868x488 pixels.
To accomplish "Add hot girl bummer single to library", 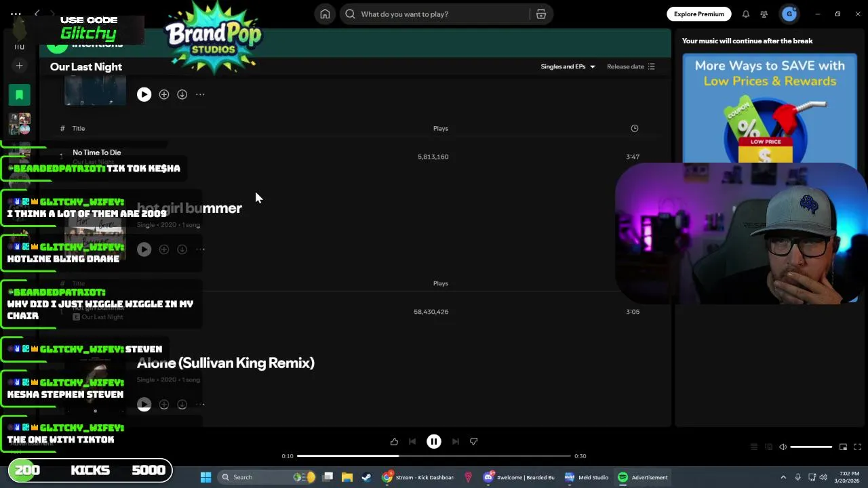I will pos(164,249).
